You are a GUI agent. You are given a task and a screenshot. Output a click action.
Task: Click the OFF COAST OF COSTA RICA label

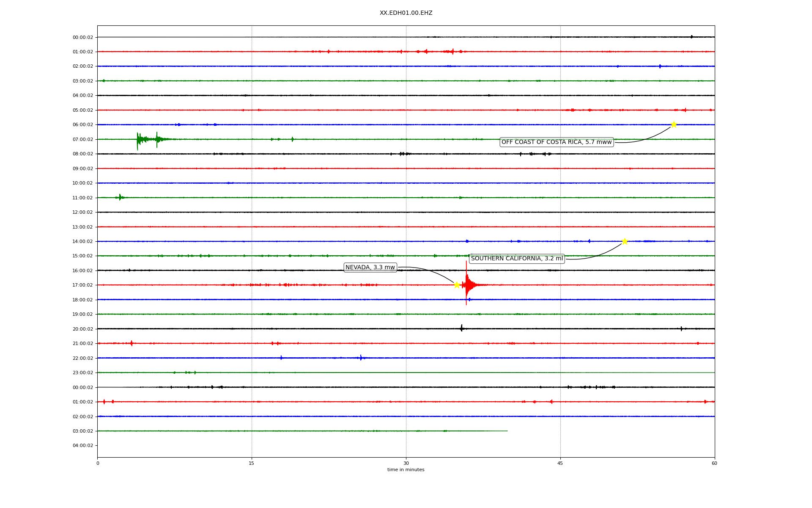click(557, 142)
